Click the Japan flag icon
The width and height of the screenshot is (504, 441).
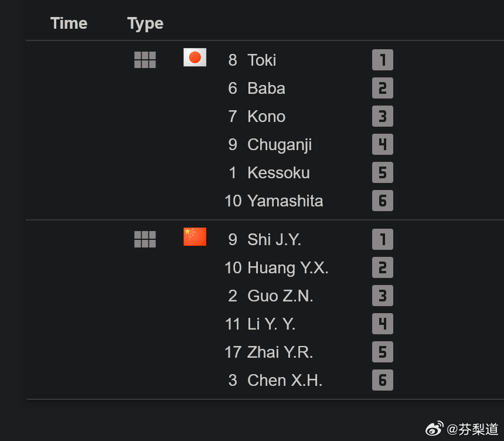coord(195,57)
